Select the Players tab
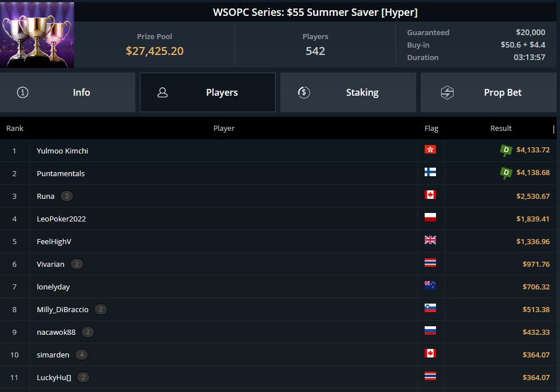The image size is (560, 392). tap(207, 92)
